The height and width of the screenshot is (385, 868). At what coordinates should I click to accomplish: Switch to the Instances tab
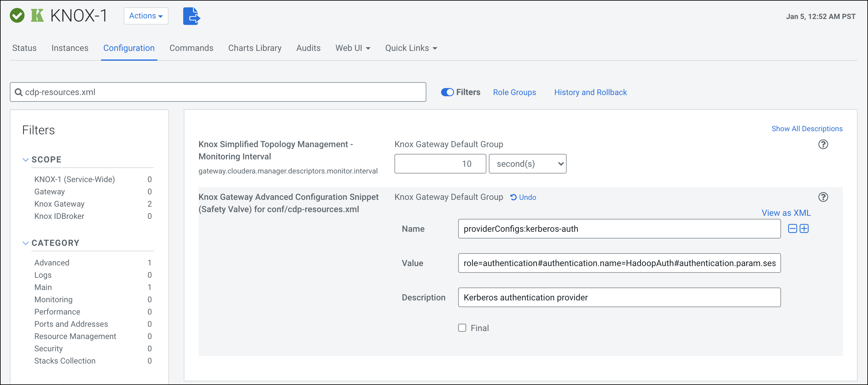pos(70,48)
